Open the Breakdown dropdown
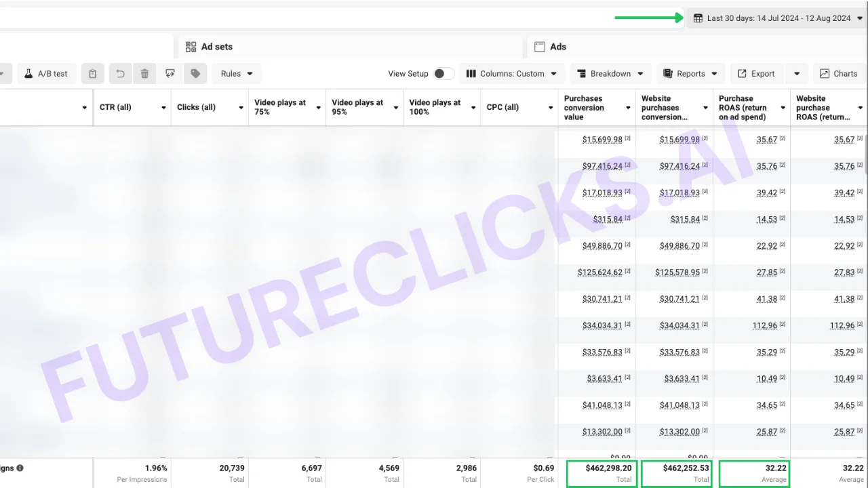 click(611, 73)
